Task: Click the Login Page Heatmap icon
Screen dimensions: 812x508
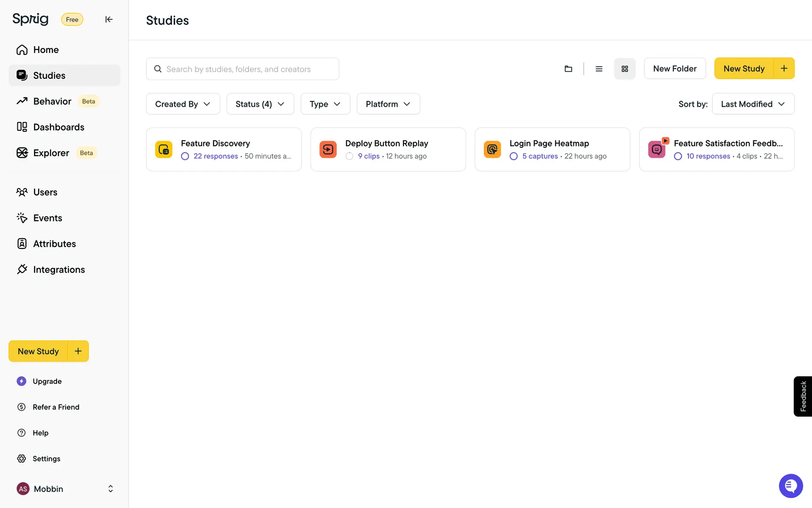Action: pos(492,149)
